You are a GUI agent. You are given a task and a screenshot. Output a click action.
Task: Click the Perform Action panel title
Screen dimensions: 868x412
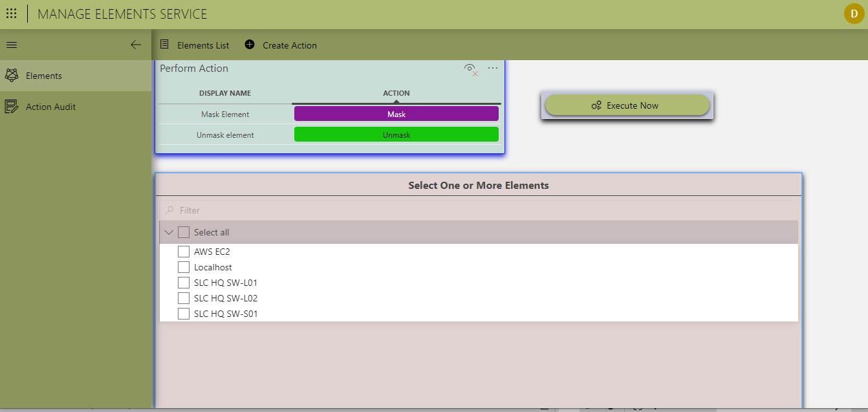(194, 69)
